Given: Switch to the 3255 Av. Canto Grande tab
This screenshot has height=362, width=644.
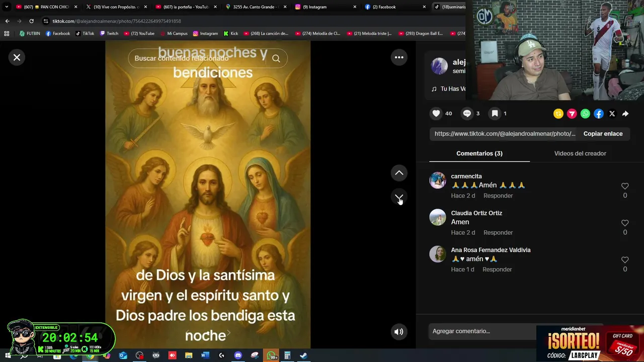Looking at the screenshot, I should coord(256,7).
